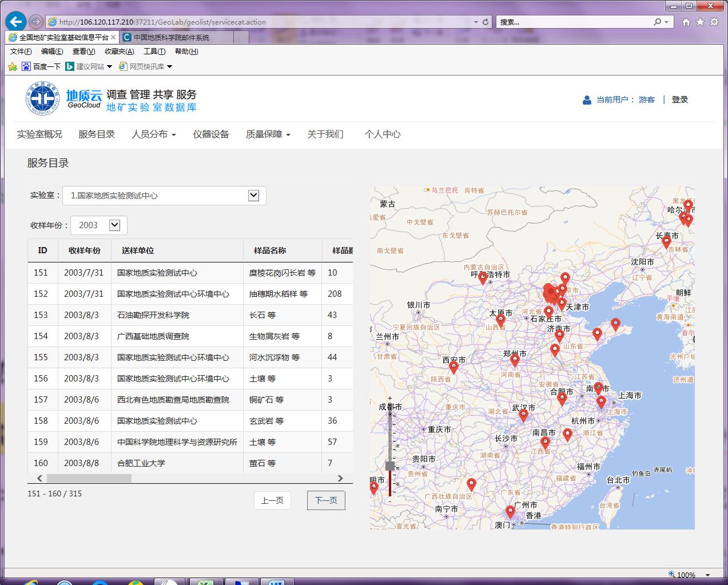This screenshot has width=728, height=585.
Task: Open the 工具(T) browser menu
Action: (154, 51)
